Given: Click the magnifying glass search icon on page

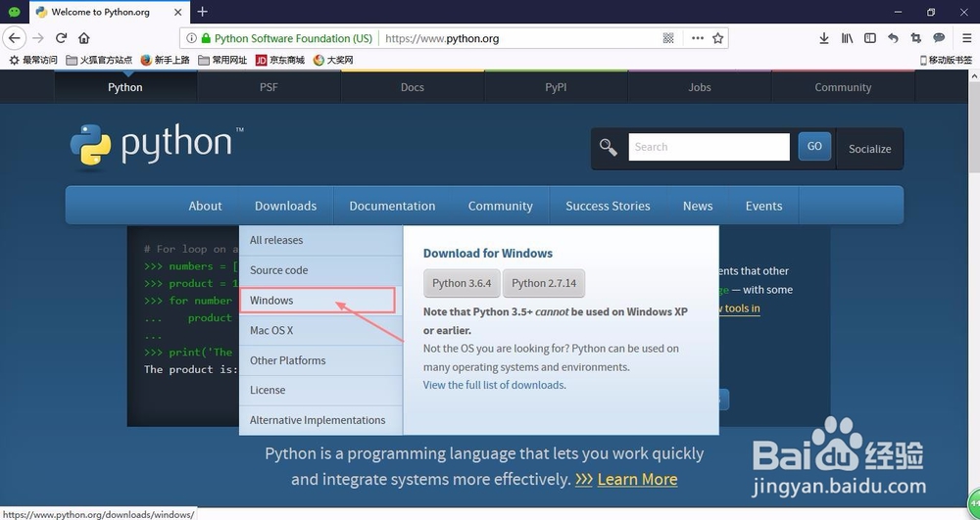Looking at the screenshot, I should (x=609, y=147).
